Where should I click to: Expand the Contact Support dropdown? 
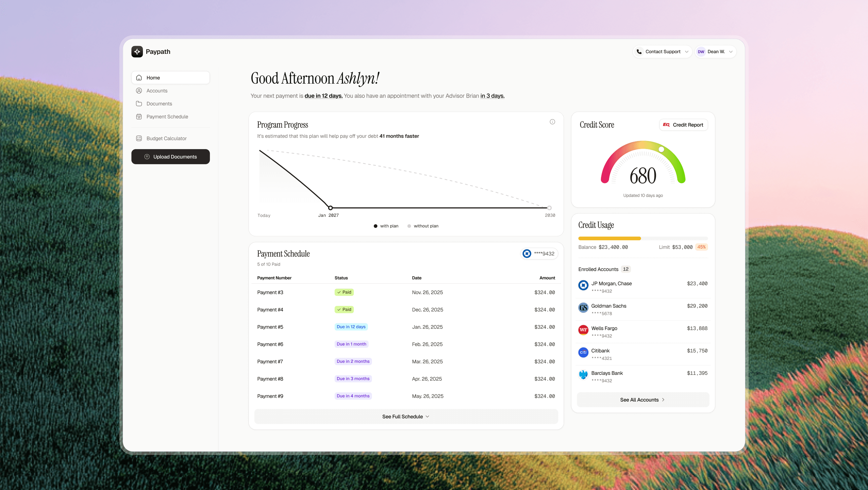point(663,51)
